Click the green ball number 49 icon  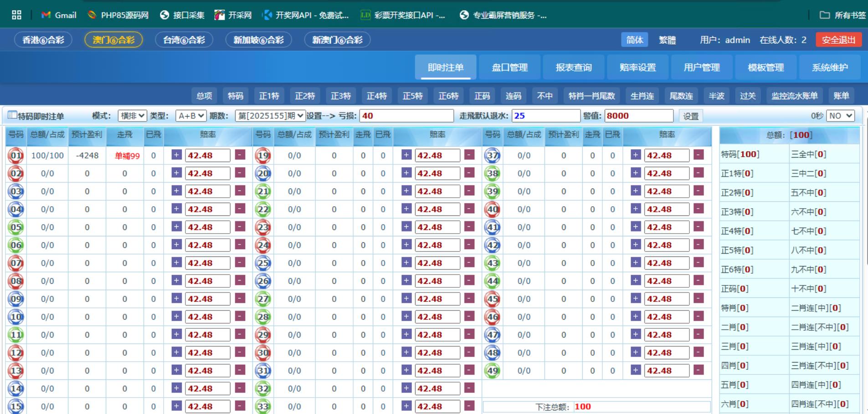pos(493,371)
